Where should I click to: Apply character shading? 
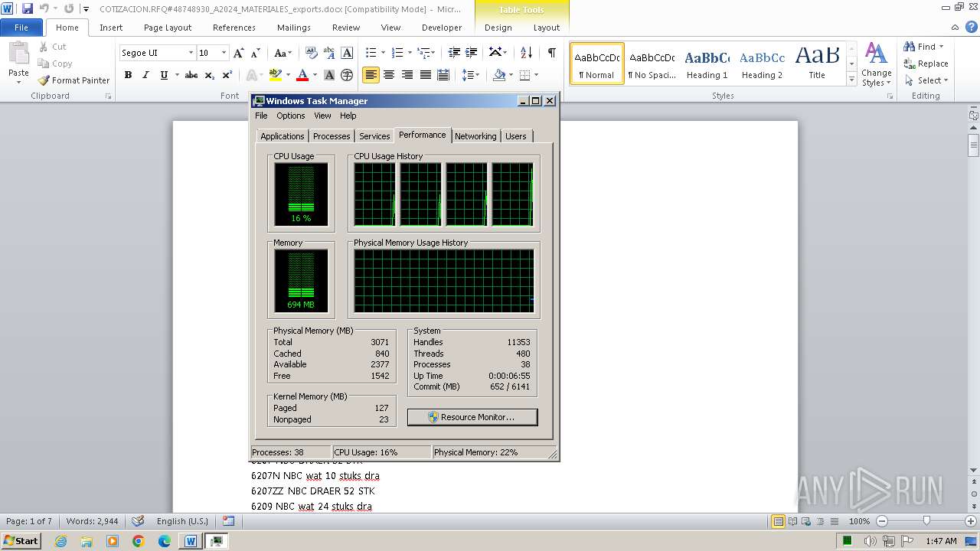pos(329,75)
